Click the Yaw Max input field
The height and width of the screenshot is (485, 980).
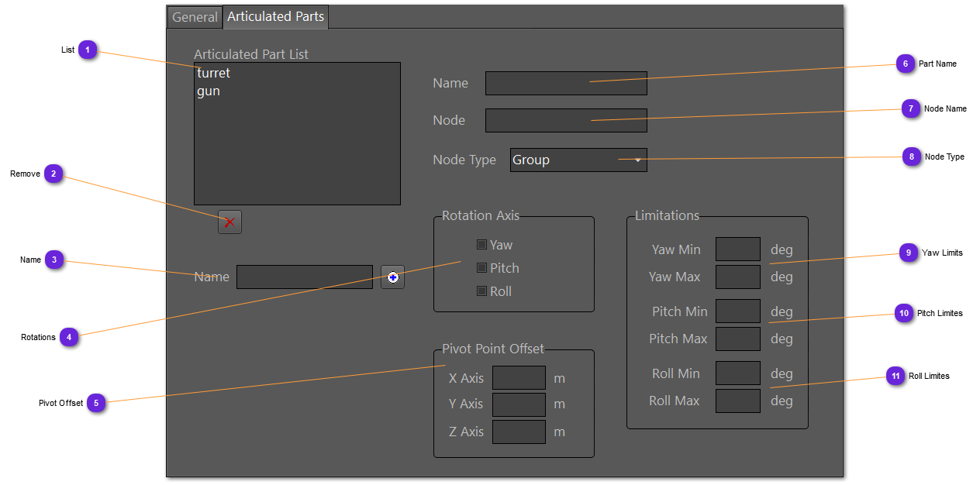pyautogui.click(x=737, y=277)
